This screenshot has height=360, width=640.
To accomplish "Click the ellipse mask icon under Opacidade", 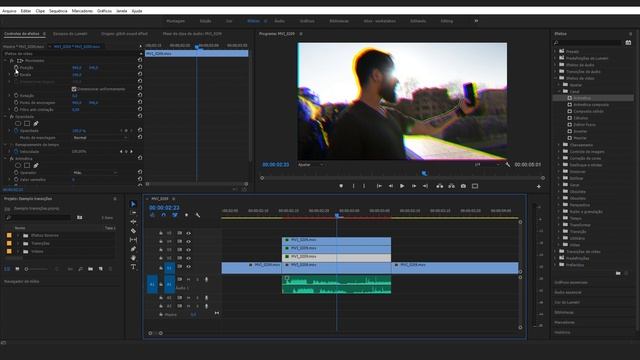I will click(18, 123).
